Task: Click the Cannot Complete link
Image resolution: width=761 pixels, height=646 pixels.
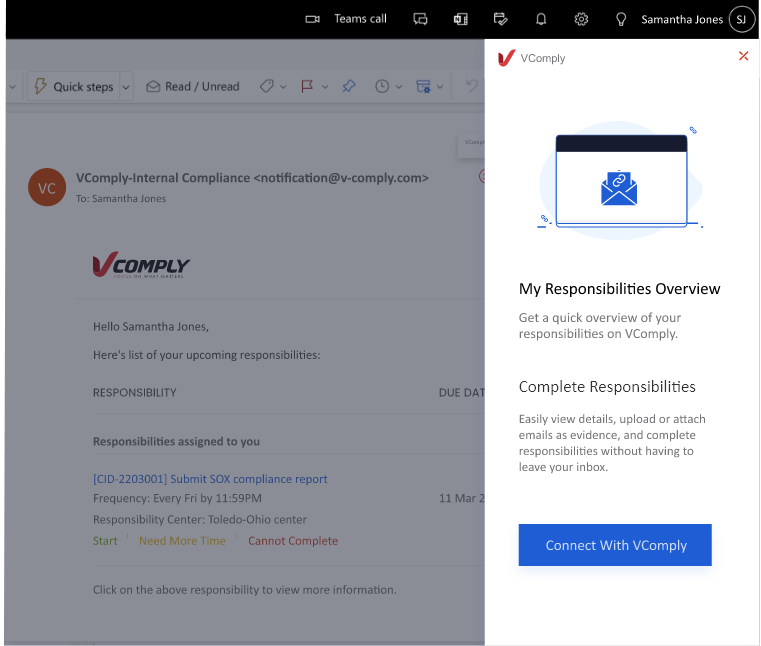Action: [293, 541]
